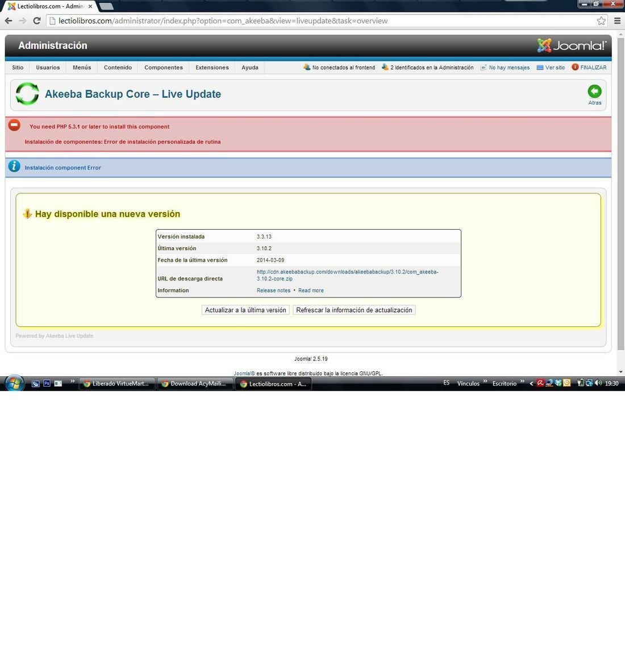Screen dimensions: 625x672
Task: Click the network tray icon
Action: [x=589, y=383]
